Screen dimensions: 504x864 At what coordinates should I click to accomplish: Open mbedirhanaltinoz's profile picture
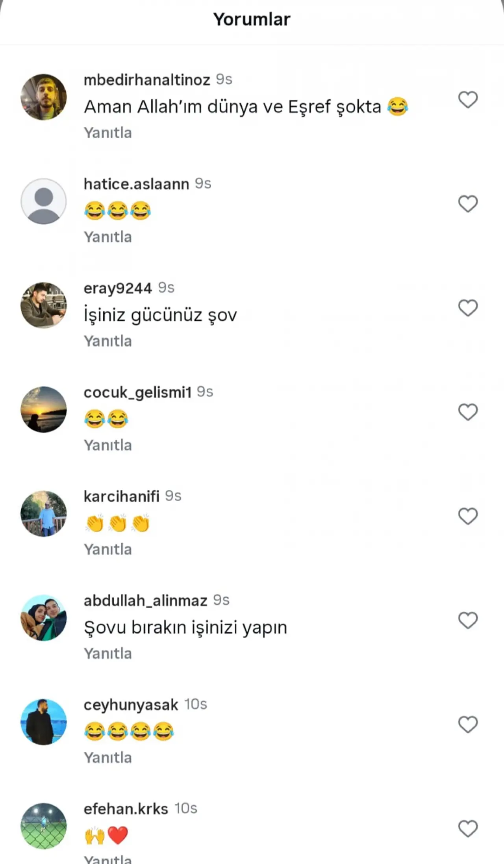pyautogui.click(x=44, y=97)
